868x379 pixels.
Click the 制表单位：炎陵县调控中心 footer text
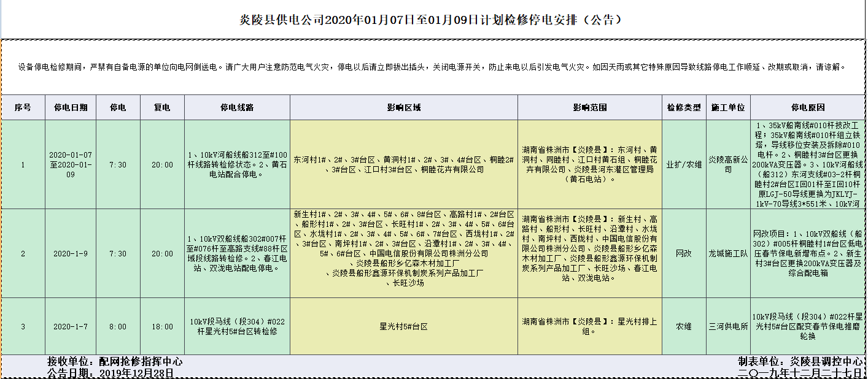pos(800,361)
